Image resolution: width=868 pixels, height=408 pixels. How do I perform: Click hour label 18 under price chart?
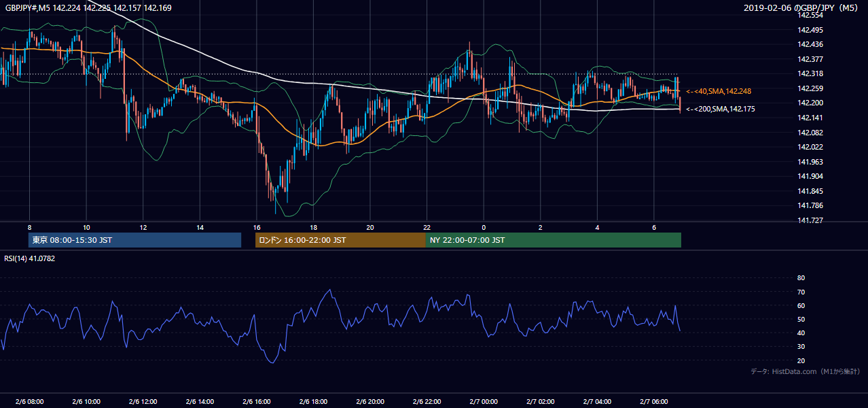point(313,227)
